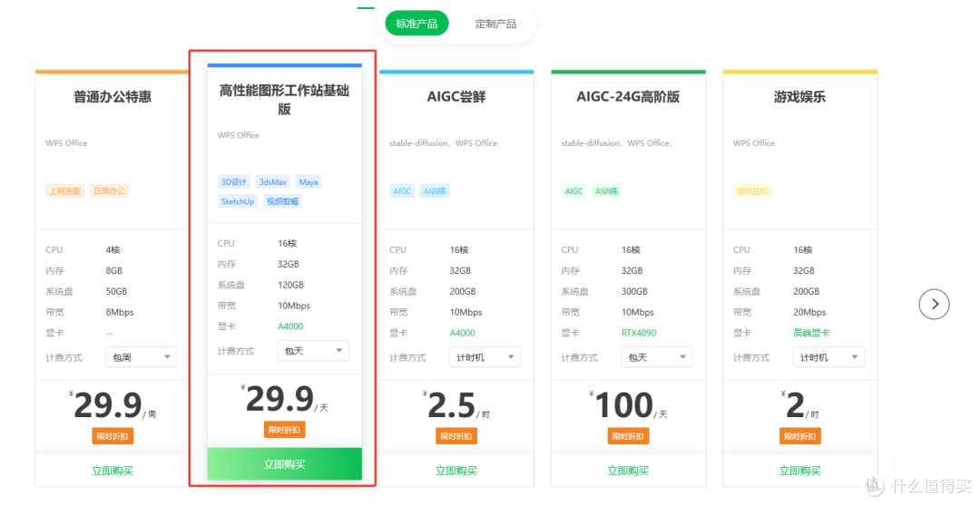This screenshot has width=980, height=506.
Task: Click 限时折扣 badge in 游戏娱乐 card
Action: tap(800, 436)
